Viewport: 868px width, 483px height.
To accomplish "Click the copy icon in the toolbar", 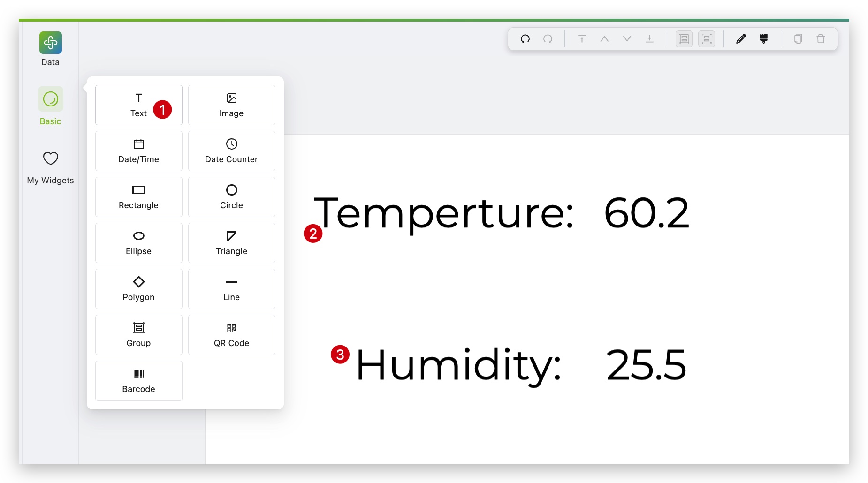I will pos(798,39).
